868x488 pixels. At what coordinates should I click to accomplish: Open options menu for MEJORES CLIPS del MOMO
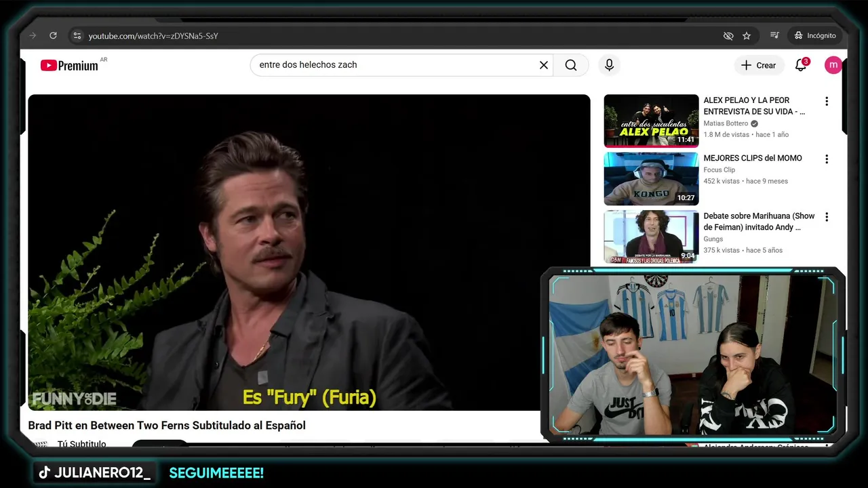(x=826, y=159)
